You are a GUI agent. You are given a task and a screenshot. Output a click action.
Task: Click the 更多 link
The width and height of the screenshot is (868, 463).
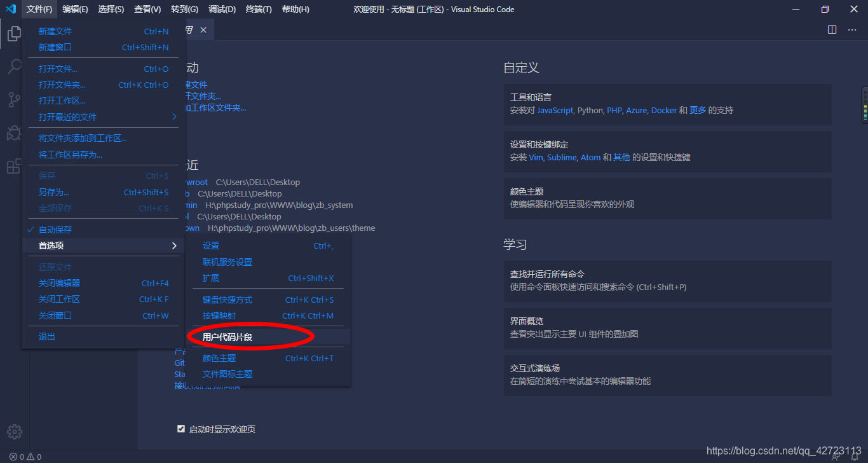pyautogui.click(x=698, y=110)
